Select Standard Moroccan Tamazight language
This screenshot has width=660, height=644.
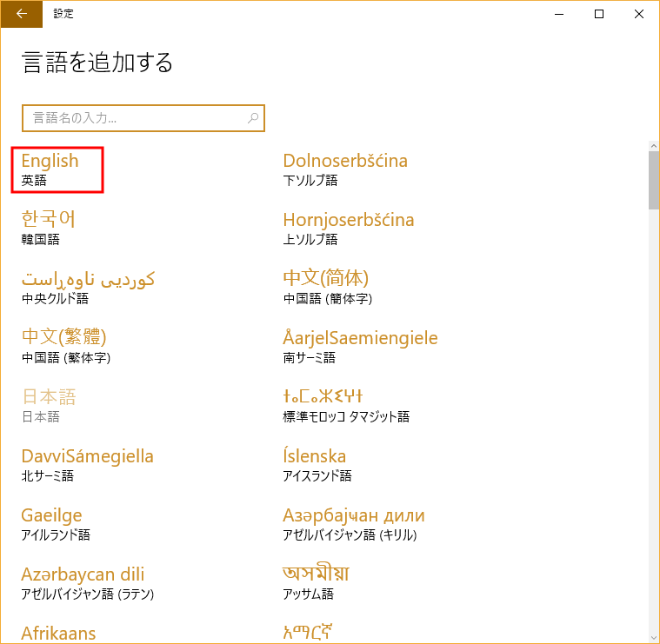tap(345, 405)
